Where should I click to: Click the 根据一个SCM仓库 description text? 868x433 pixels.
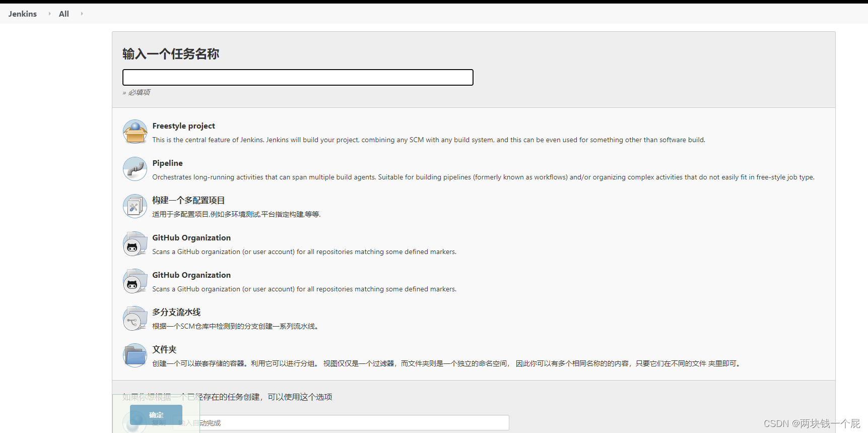tap(235, 326)
